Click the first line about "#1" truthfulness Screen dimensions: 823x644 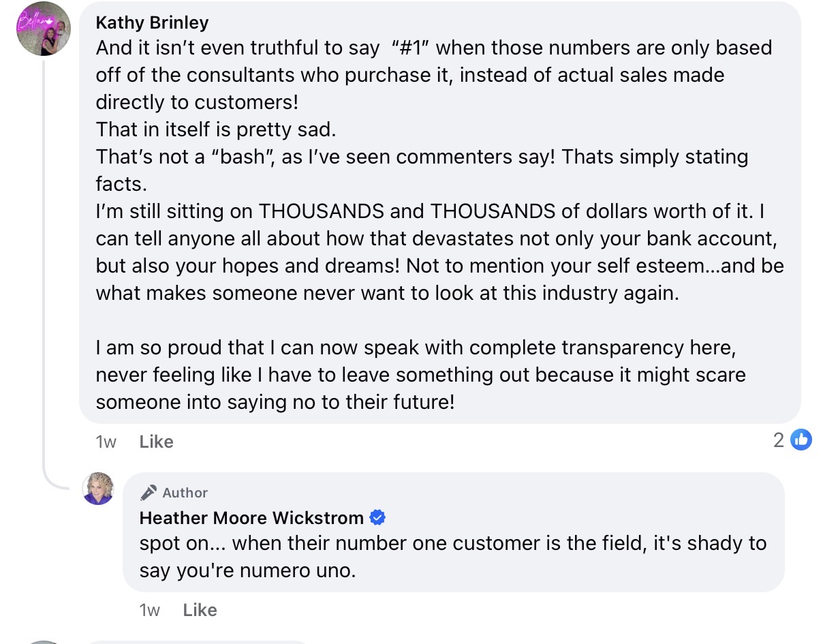433,48
